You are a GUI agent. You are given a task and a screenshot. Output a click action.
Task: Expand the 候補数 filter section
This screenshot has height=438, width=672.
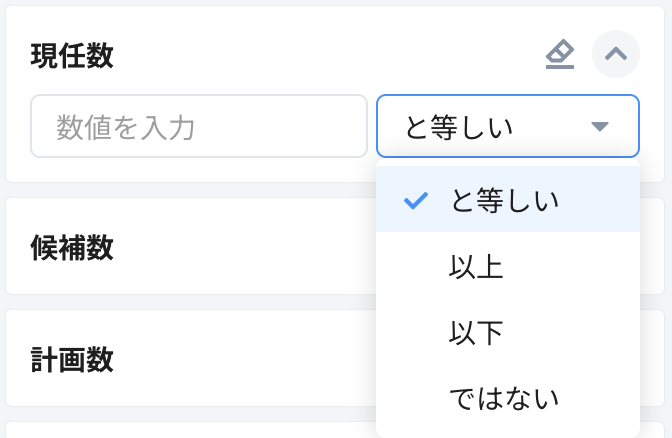click(x=190, y=247)
